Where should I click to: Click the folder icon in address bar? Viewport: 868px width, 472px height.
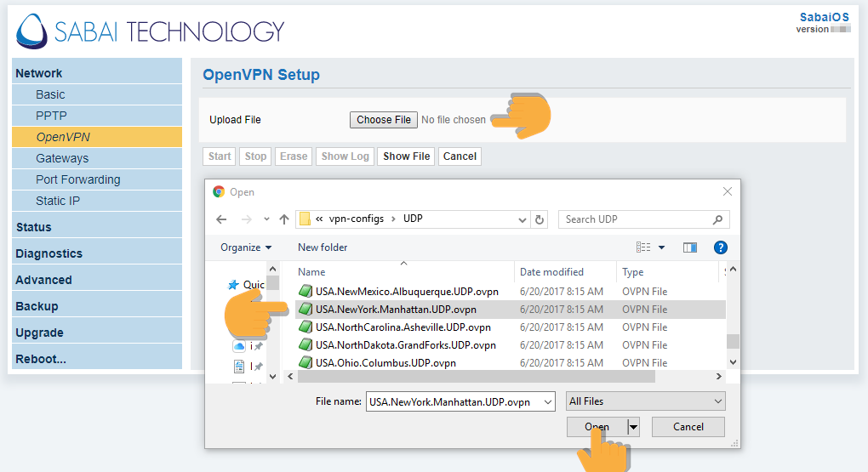[305, 219]
